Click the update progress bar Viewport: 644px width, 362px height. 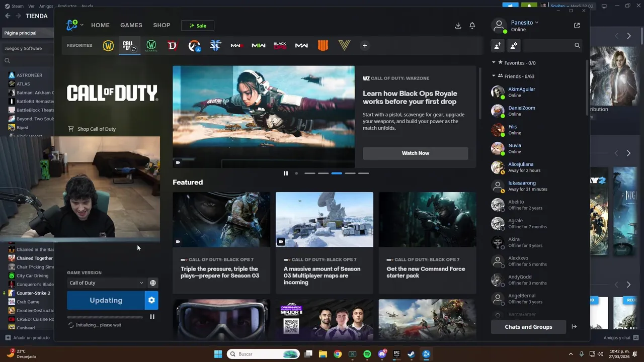click(105, 317)
